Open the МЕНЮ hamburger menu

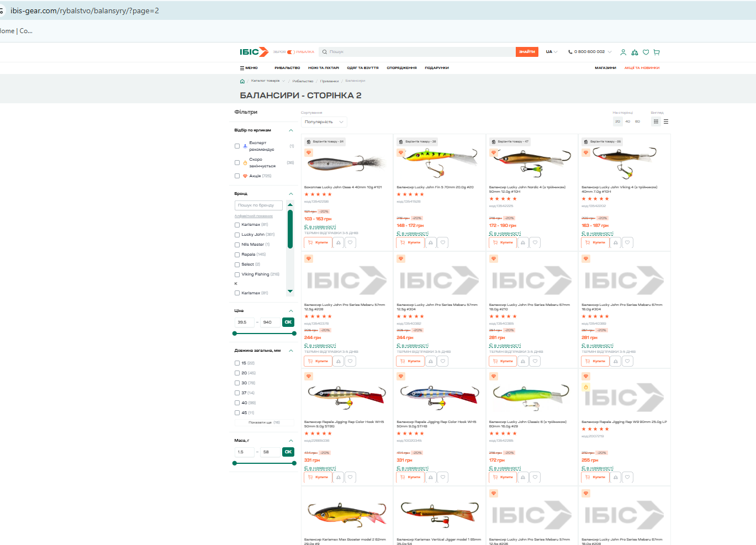pyautogui.click(x=249, y=68)
